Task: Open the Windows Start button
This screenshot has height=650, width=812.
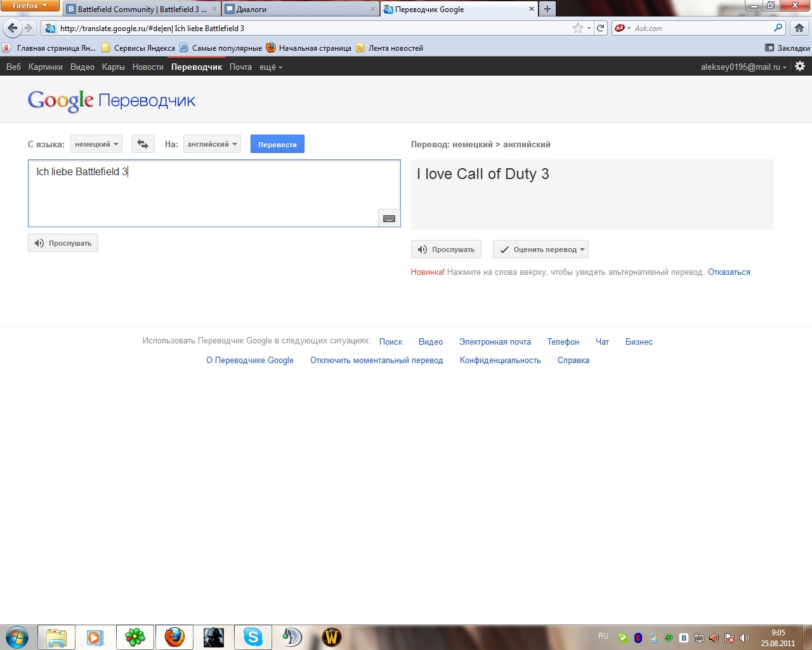Action: (17, 637)
